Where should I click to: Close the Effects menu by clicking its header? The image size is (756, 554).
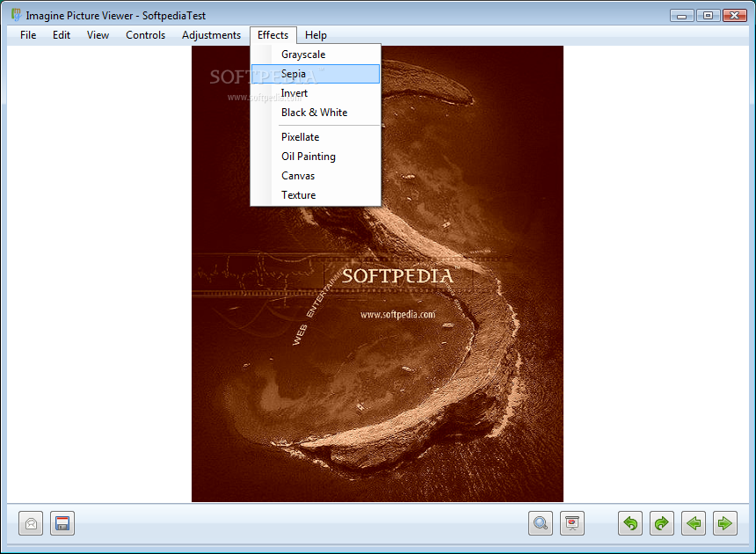pos(273,35)
